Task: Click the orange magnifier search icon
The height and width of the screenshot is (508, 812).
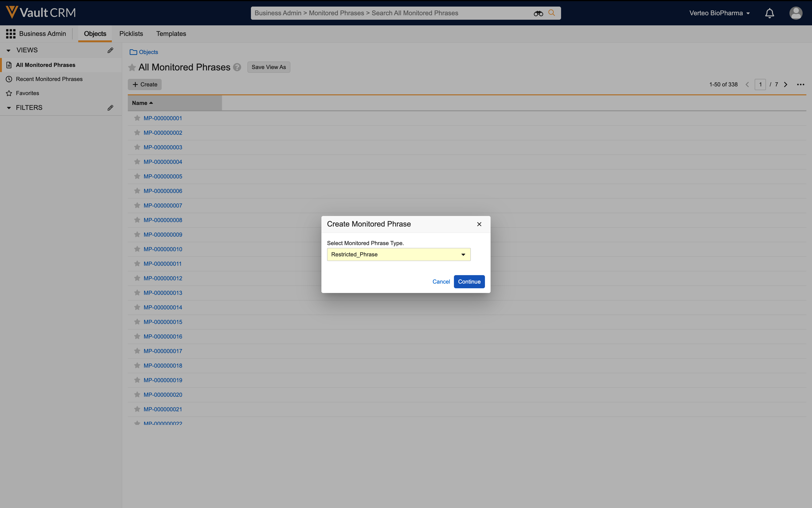Action: pyautogui.click(x=551, y=13)
